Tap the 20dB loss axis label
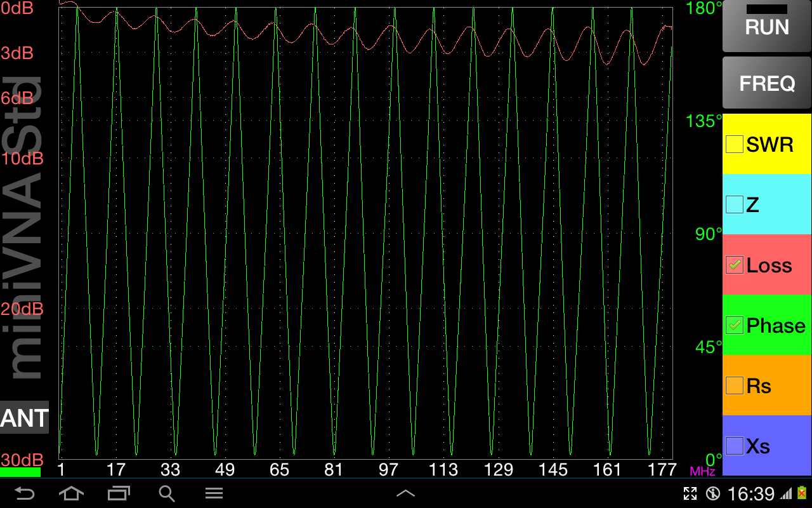The image size is (812, 508). [x=22, y=309]
